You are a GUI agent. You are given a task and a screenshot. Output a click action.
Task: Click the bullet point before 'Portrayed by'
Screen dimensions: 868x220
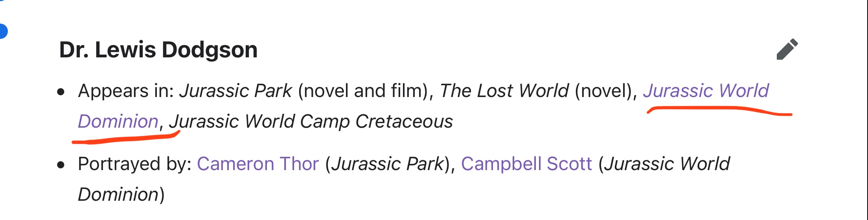[61, 166]
